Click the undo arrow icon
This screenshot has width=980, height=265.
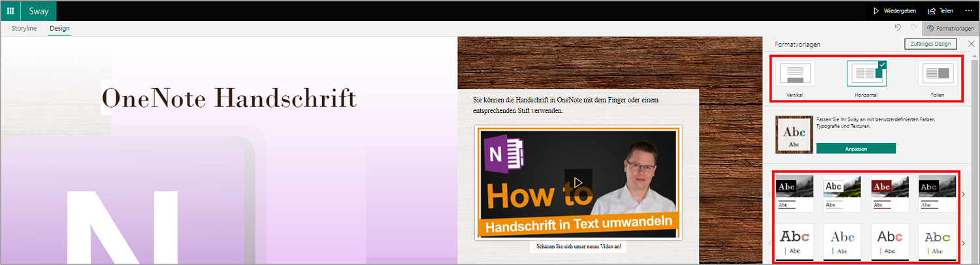pos(898,28)
